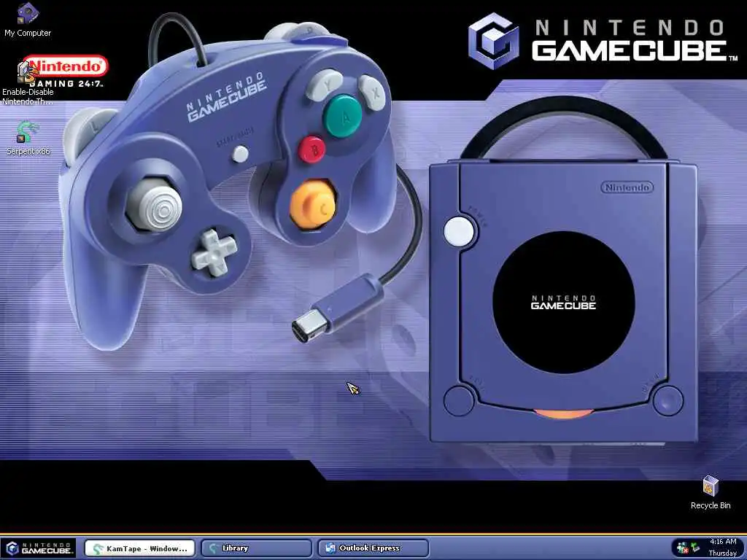This screenshot has width=747, height=560.
Task: Click the Thursday day label in tray
Action: pos(723,553)
